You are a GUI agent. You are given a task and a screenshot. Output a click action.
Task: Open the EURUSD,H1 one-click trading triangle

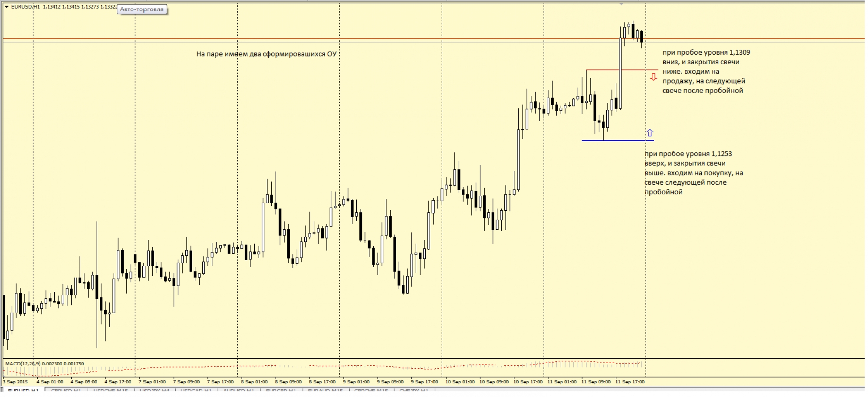tap(6, 7)
